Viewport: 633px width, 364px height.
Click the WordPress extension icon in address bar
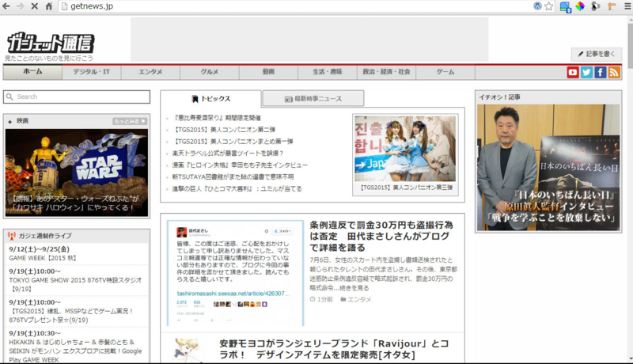pos(537,6)
